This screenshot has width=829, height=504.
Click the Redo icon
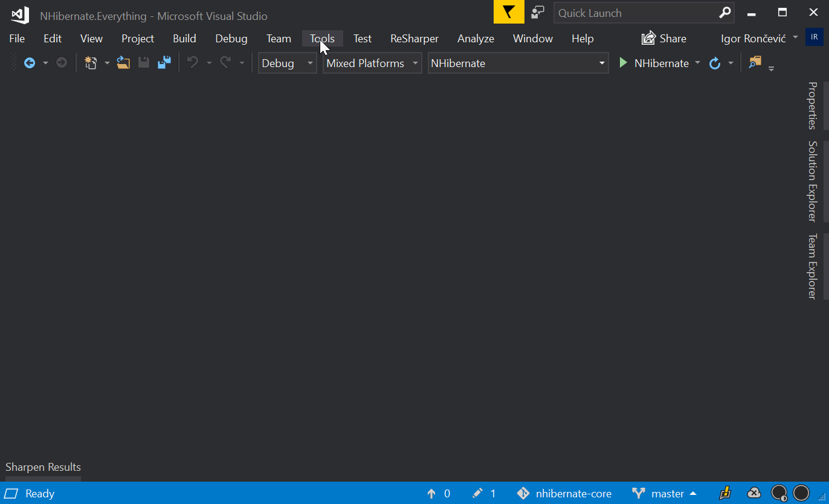click(x=225, y=63)
